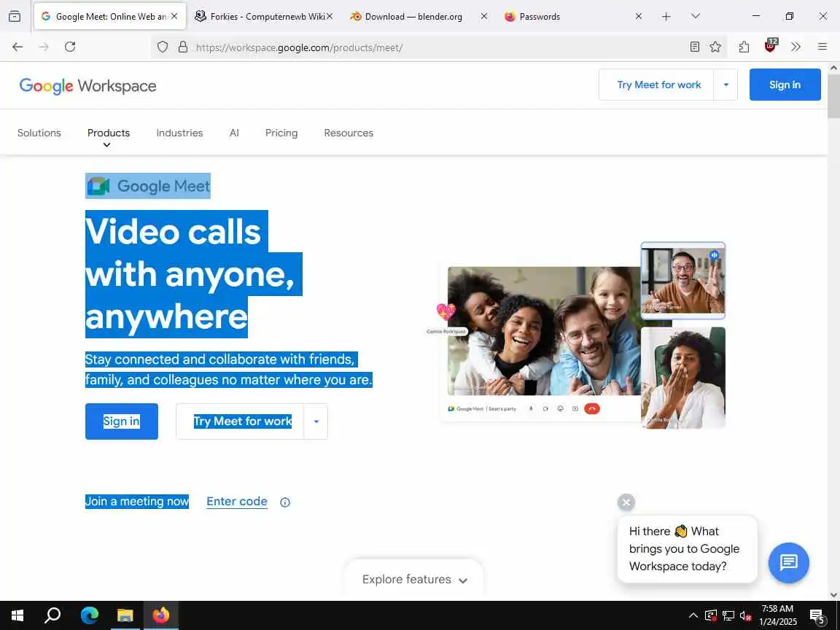Close the Download blender.org tab
840x630 pixels.
pos(483,17)
